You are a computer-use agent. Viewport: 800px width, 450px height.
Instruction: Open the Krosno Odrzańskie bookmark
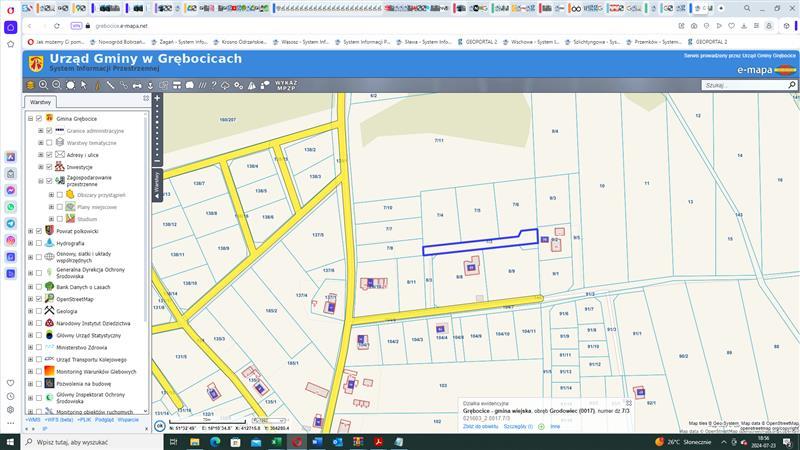(x=240, y=42)
